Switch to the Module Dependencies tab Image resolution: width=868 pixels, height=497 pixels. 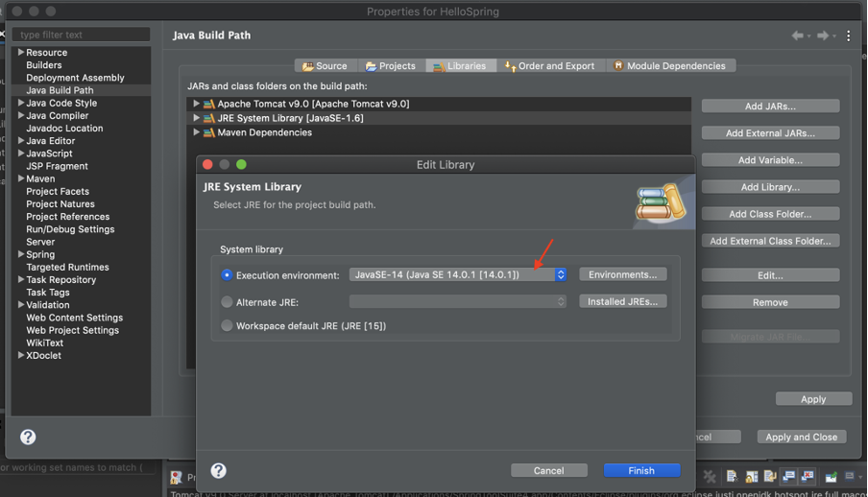tap(670, 66)
